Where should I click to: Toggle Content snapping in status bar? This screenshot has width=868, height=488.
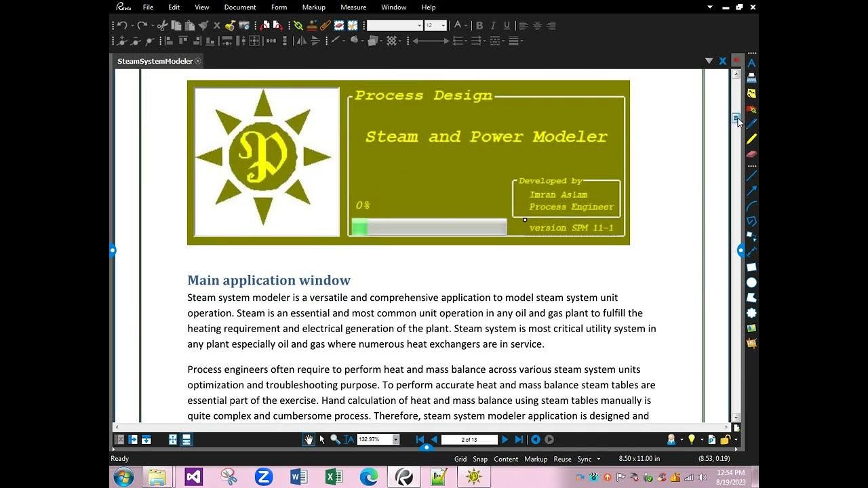click(506, 459)
